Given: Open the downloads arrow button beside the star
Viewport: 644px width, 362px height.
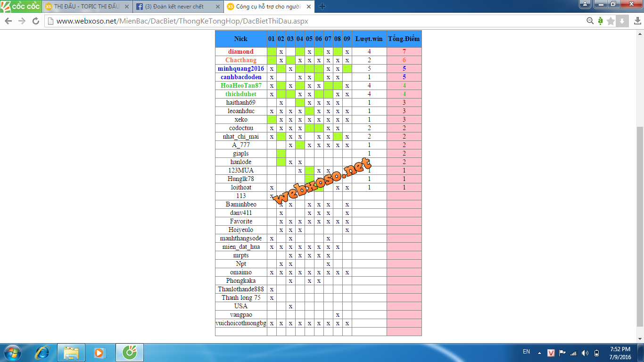Looking at the screenshot, I should 622,21.
